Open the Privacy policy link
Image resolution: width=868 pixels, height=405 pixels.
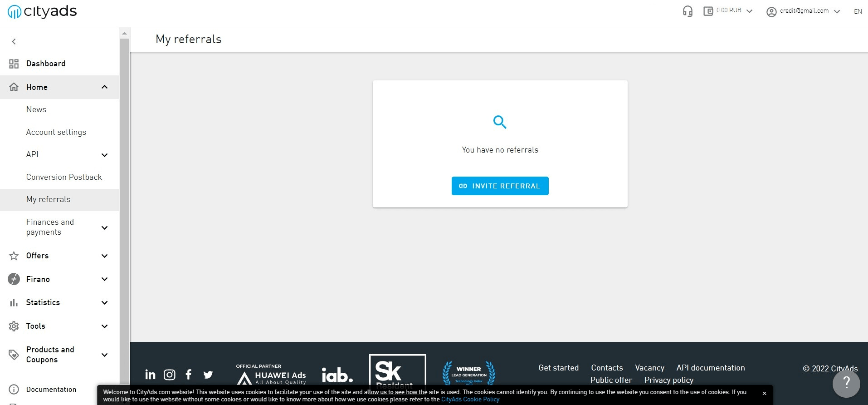coord(668,380)
